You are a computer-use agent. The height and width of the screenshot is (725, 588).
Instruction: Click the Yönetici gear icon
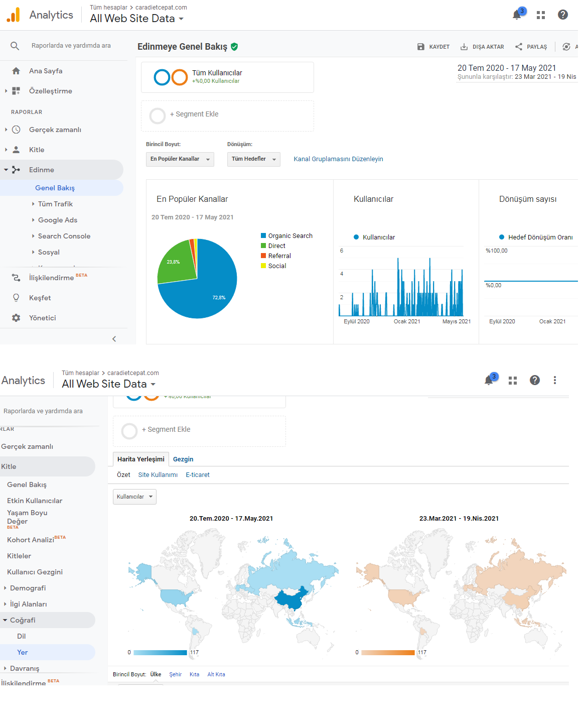(x=16, y=318)
